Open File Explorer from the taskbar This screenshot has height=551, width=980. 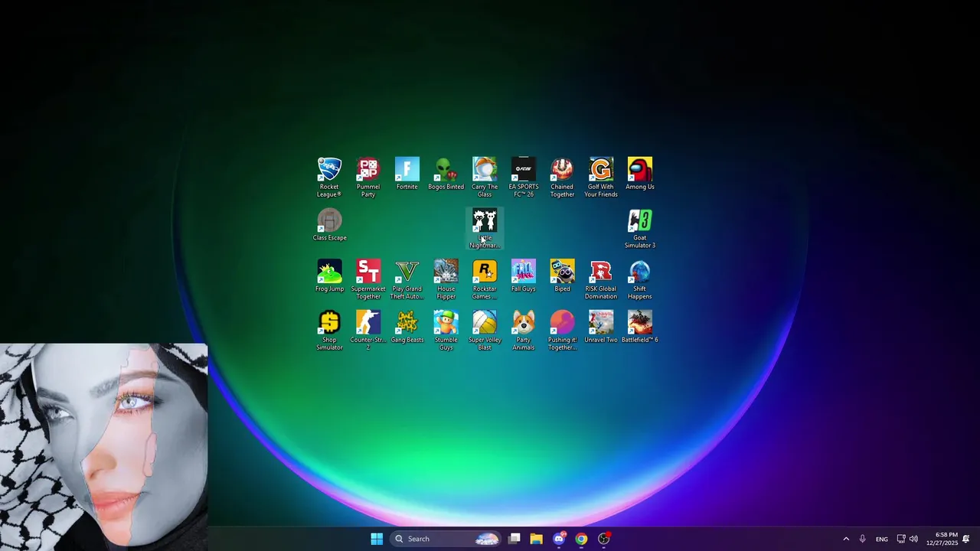537,539
